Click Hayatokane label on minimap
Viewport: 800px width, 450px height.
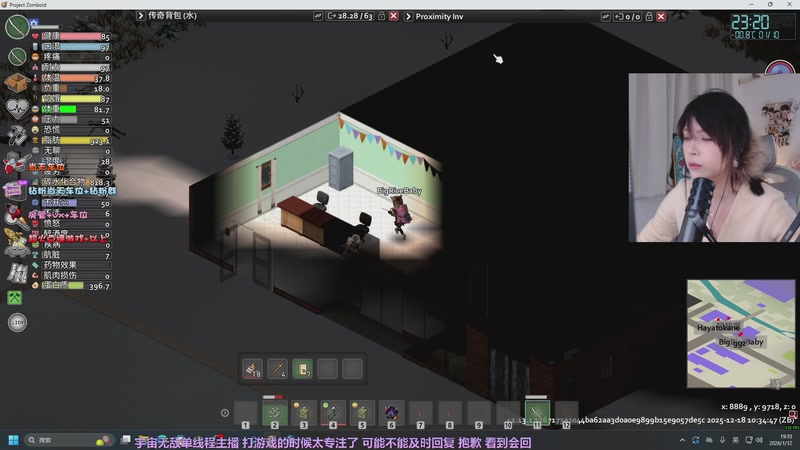[718, 328]
